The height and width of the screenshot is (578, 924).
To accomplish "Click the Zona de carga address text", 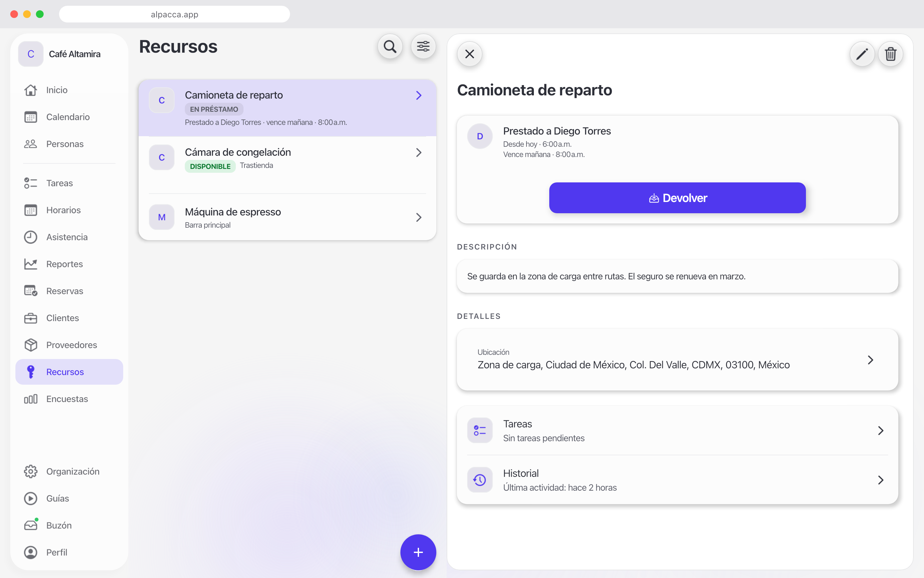I will pyautogui.click(x=633, y=365).
